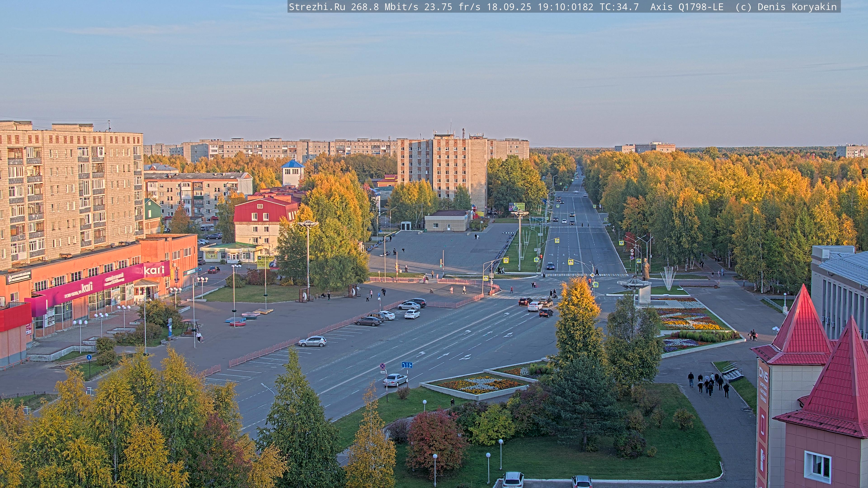Click the blue pedestrian path sign on pole
The height and width of the screenshot is (488, 868).
pyautogui.click(x=89, y=357)
